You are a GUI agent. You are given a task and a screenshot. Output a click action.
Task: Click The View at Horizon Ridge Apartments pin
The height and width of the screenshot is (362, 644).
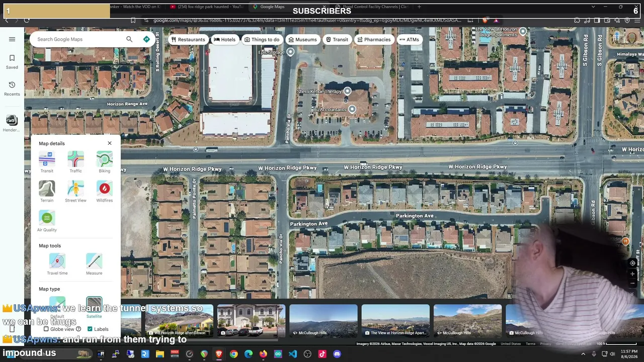tap(523, 32)
